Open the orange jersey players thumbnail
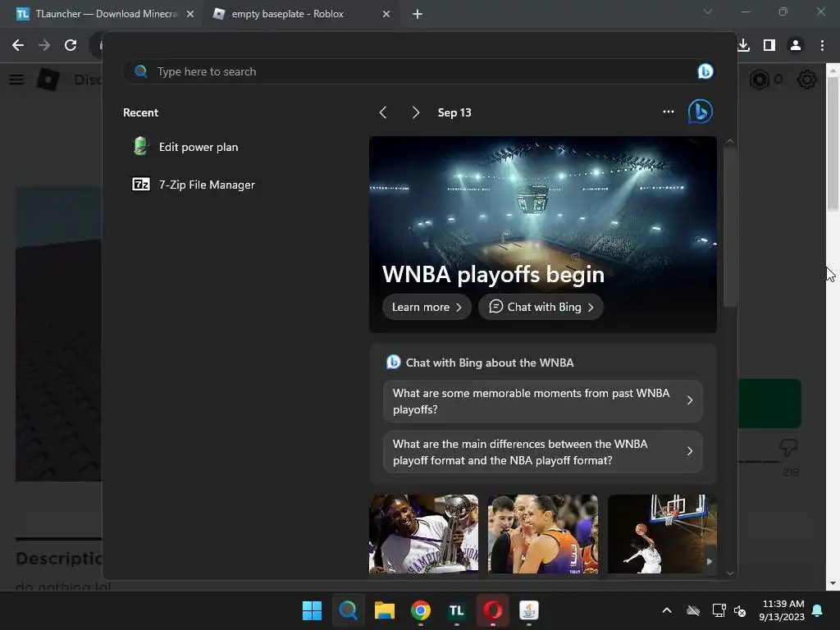Screen dimensions: 840x630 coord(543,534)
